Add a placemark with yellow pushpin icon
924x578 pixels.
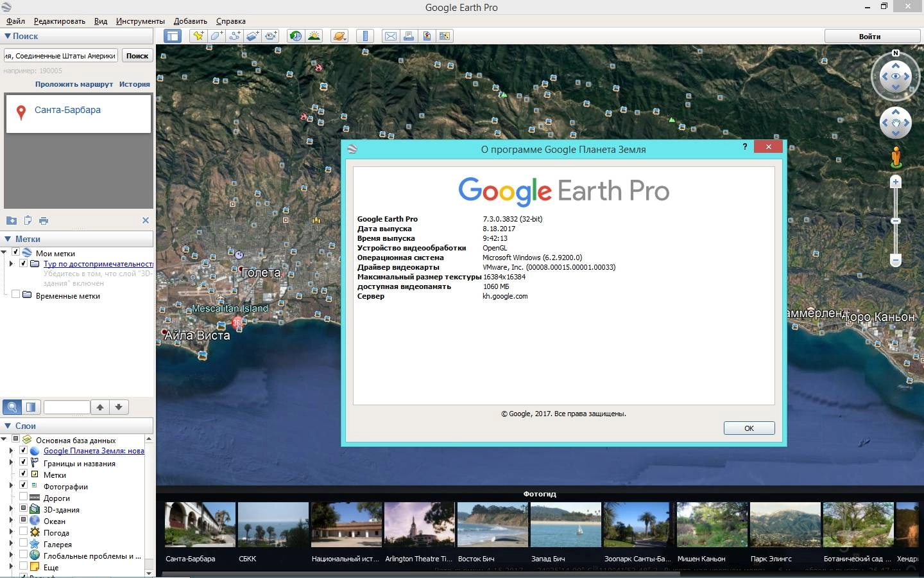[x=198, y=36]
